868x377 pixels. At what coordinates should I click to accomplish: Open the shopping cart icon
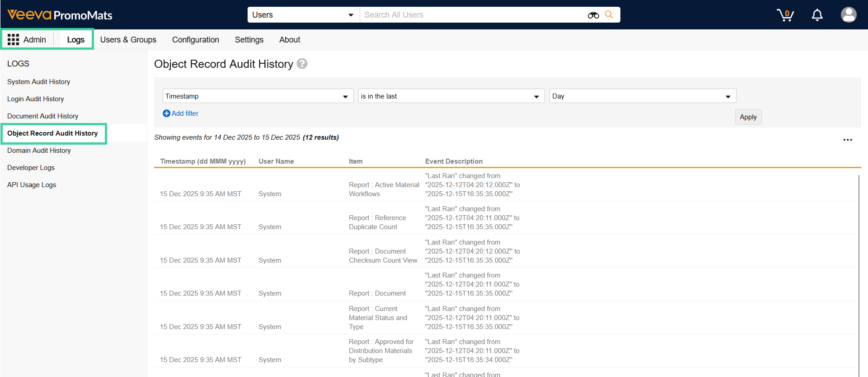(x=785, y=15)
